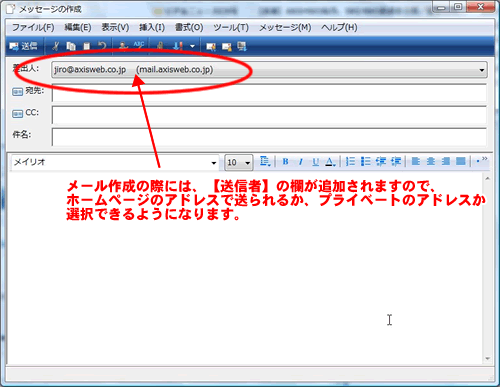Click the priority exclamation icon
This screenshot has width=500, height=387.
178,46
